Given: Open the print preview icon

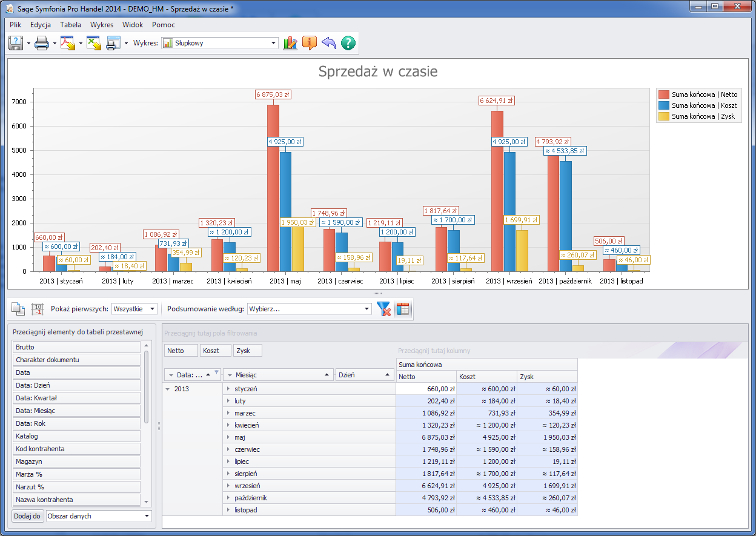Looking at the screenshot, I should click(x=113, y=43).
